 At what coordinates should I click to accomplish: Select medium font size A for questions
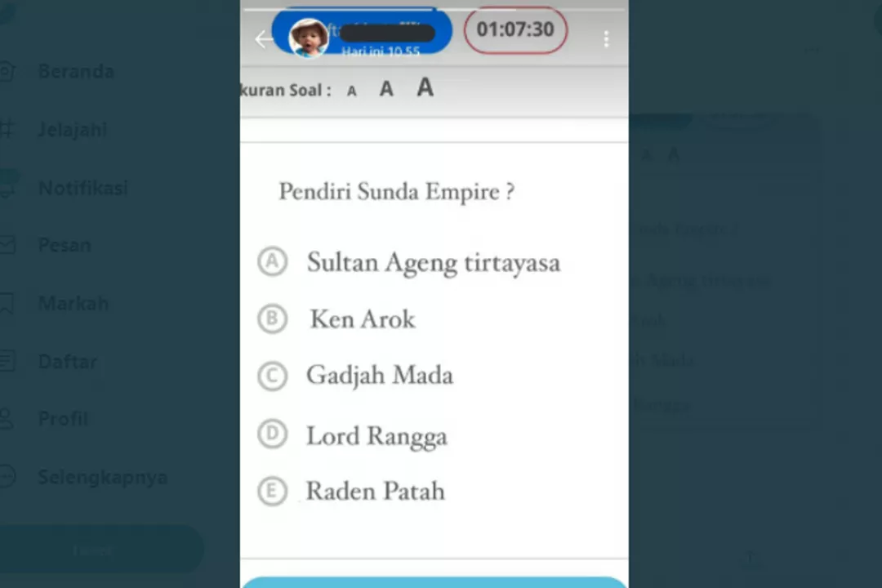(385, 89)
